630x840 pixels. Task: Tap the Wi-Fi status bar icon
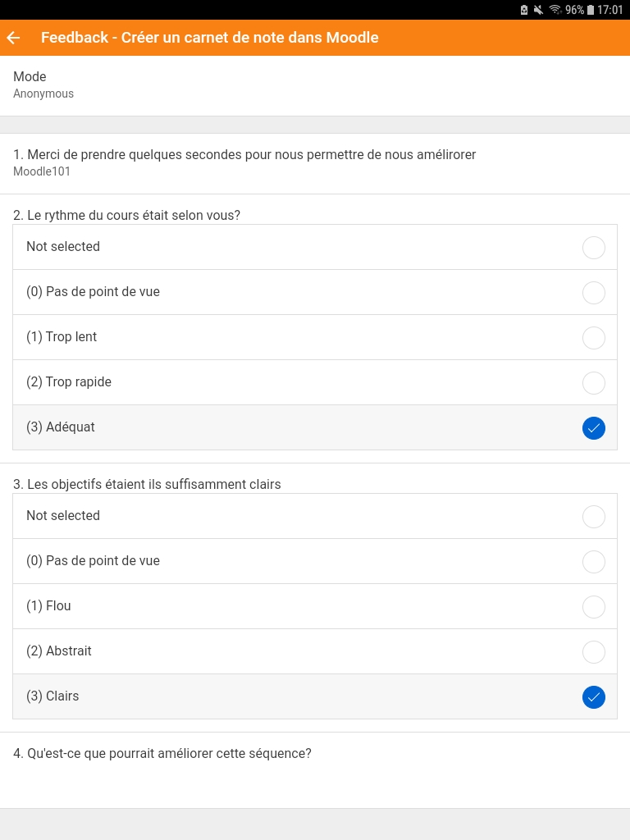[x=555, y=10]
